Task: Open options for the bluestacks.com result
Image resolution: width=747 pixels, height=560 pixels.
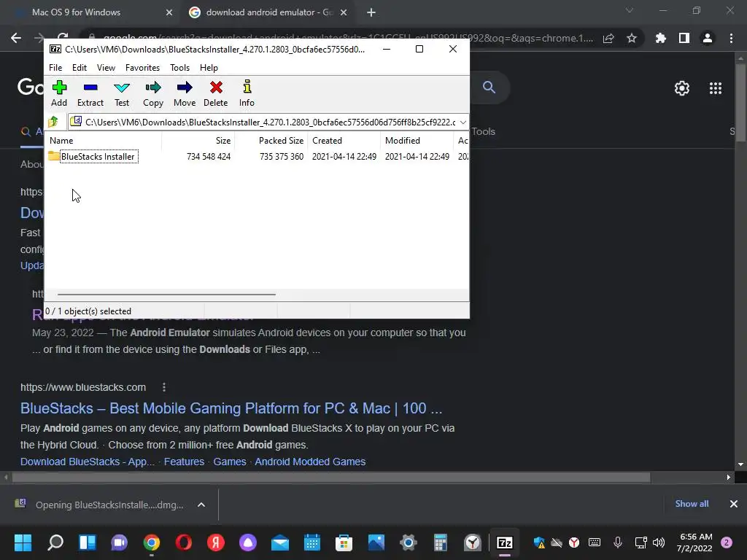Action: pyautogui.click(x=164, y=387)
